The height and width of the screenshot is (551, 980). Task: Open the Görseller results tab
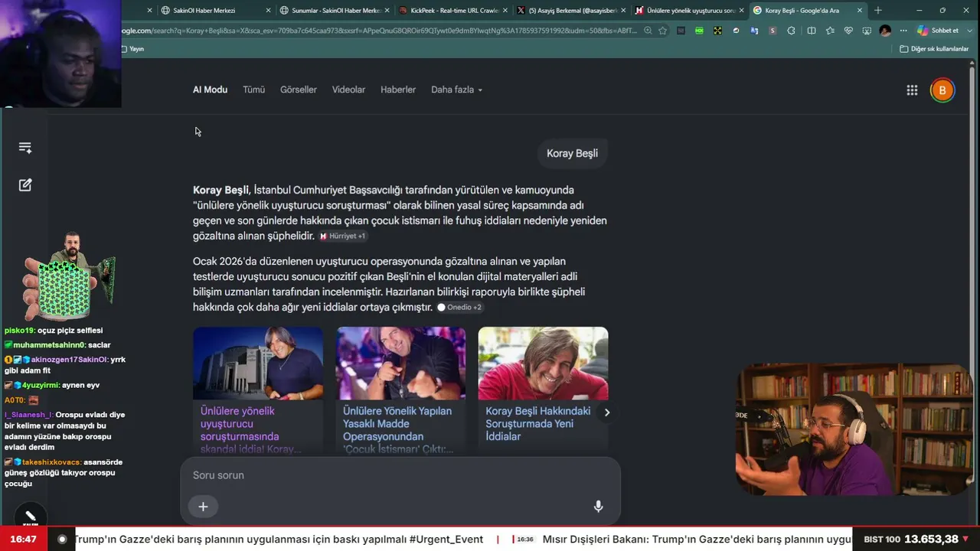point(299,90)
